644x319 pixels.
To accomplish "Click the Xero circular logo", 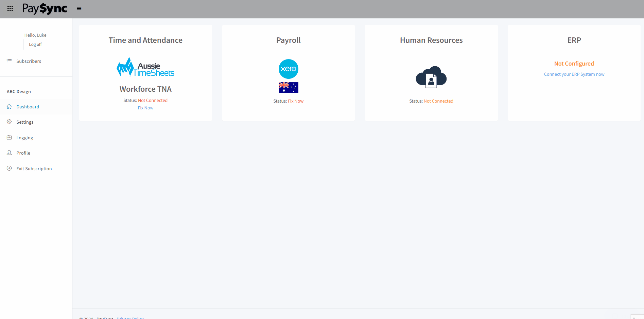I will click(x=288, y=69).
